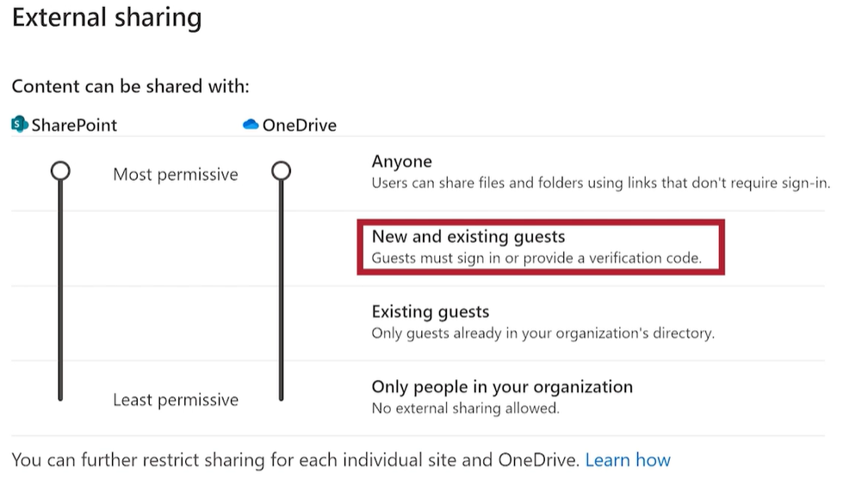Viewport: 868px width, 480px height.
Task: Click the Most permissive label
Action: [175, 174]
